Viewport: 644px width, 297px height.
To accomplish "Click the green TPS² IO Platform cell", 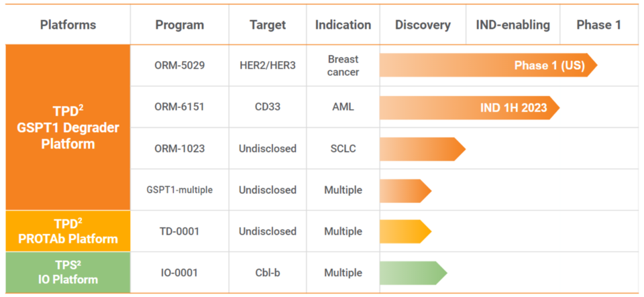I will 68,272.
